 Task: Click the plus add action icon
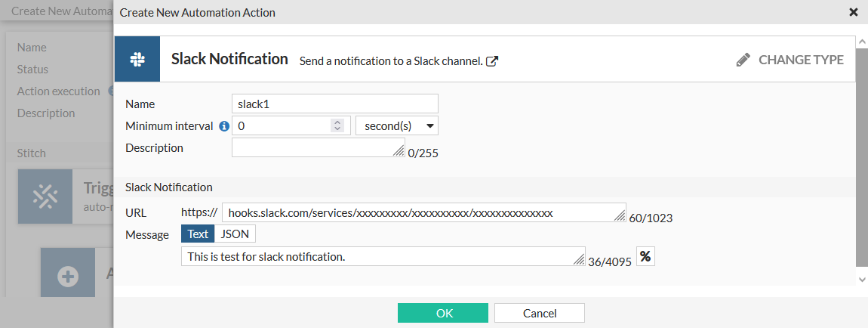click(x=68, y=276)
